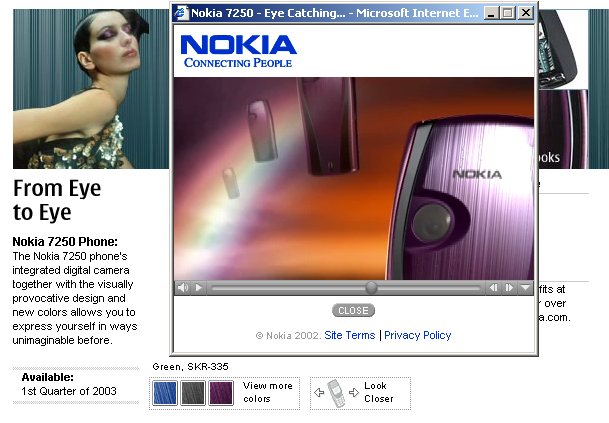
Task: Open the Privacy Policy link
Action: click(418, 335)
